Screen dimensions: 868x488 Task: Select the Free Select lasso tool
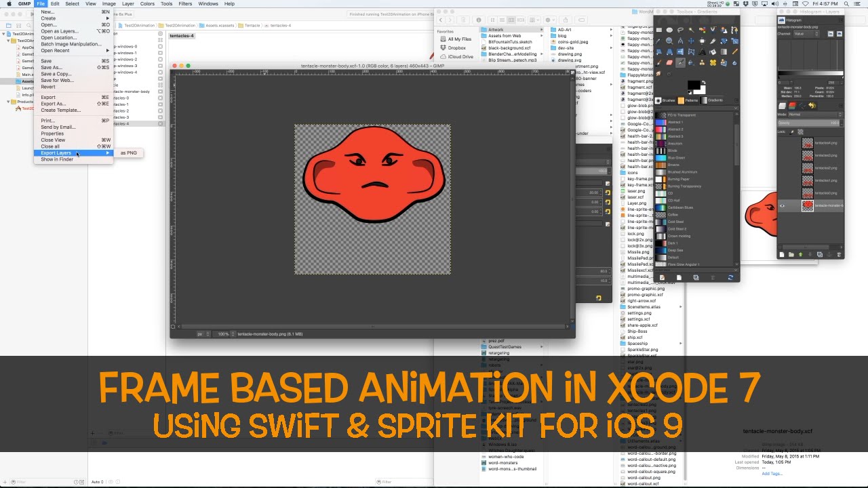680,30
